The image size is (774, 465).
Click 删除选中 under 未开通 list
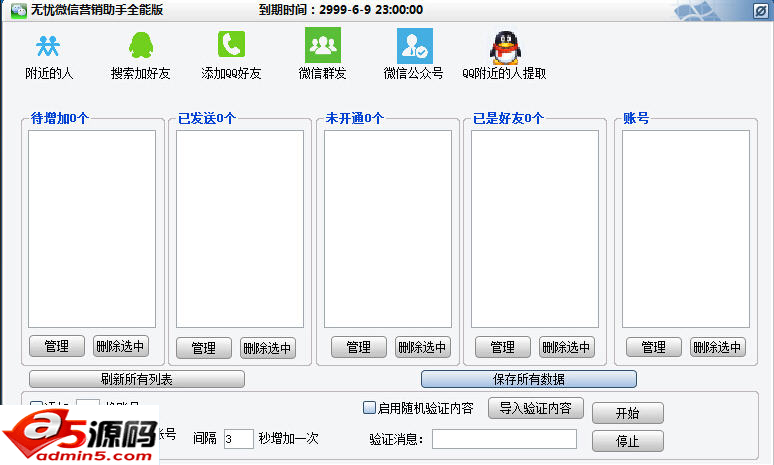click(x=423, y=347)
